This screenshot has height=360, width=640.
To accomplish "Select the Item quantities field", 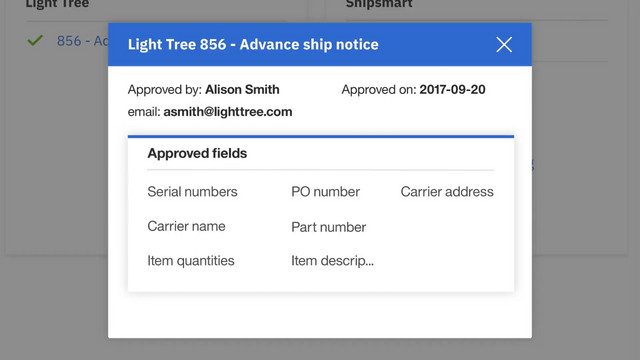I will [x=191, y=260].
